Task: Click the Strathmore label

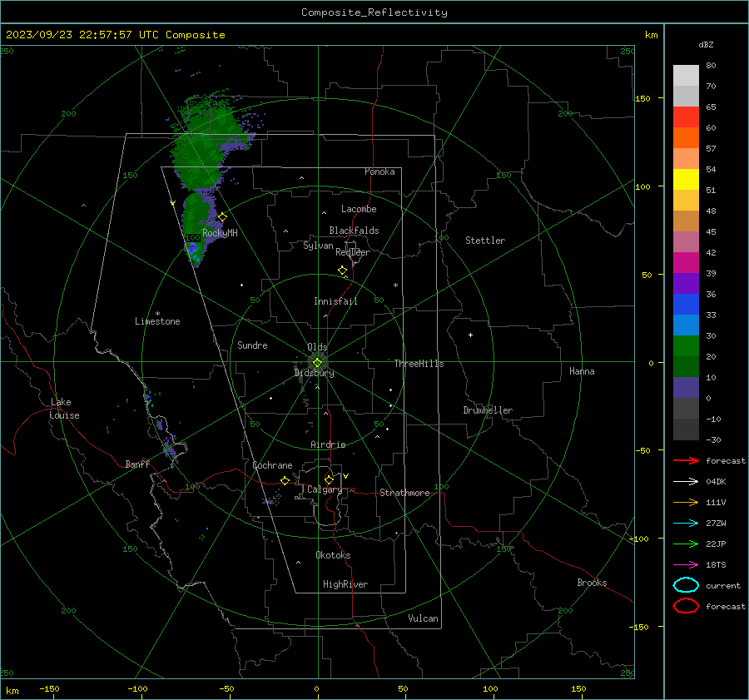Action: click(404, 493)
